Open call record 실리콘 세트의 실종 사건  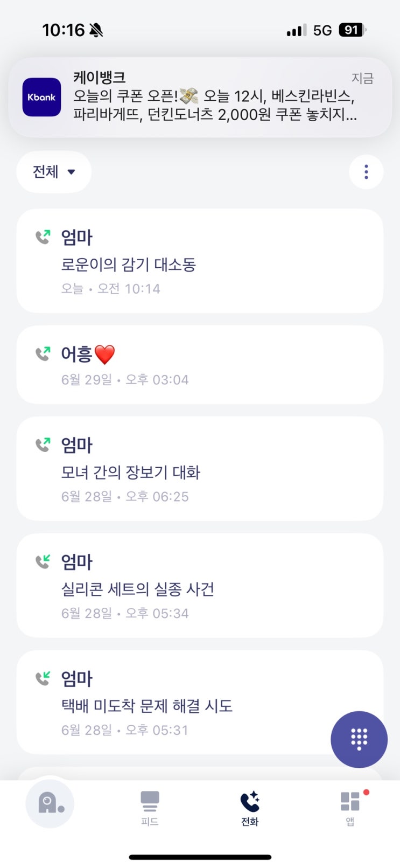tap(200, 585)
